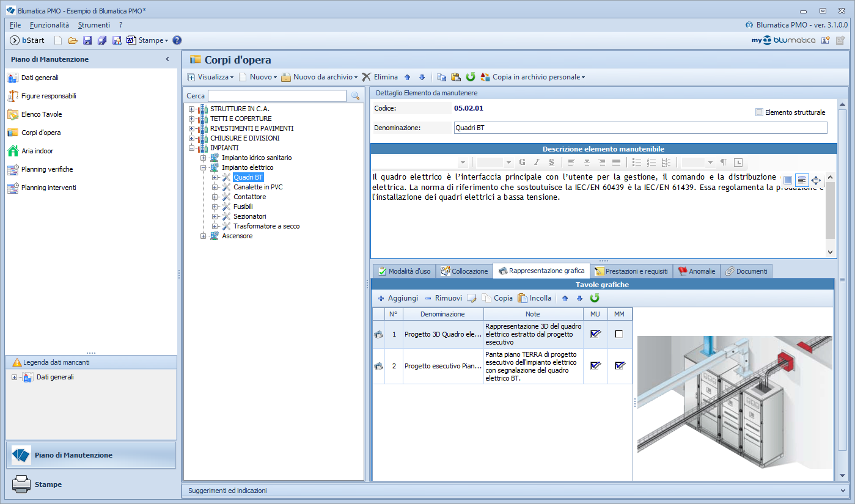
Task: Switch to the Prestazioni e requisiti tab
Action: 631,271
